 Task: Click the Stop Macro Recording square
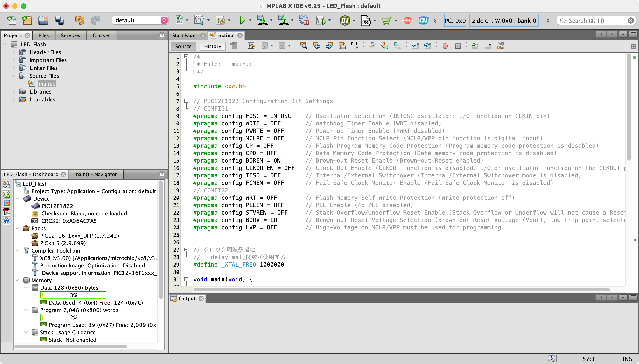[458, 46]
